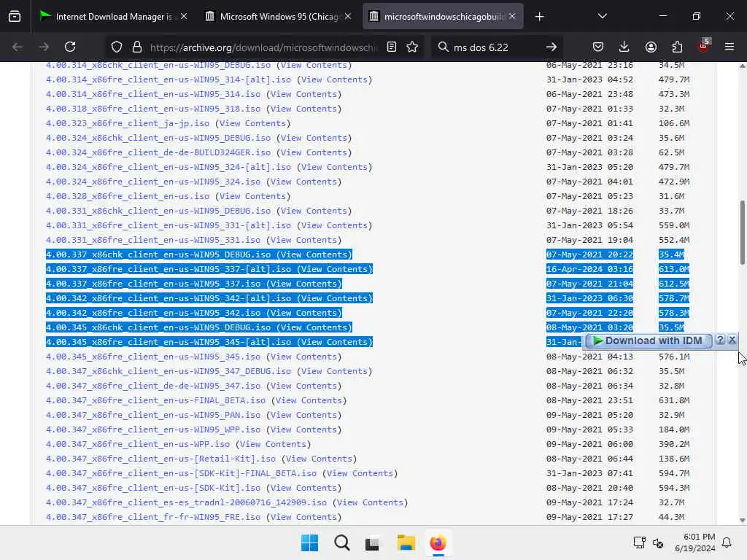Open 4.00.324_x86fre_client_de-de-BUILD324GER.iso
This screenshot has width=747, height=560.
[158, 152]
